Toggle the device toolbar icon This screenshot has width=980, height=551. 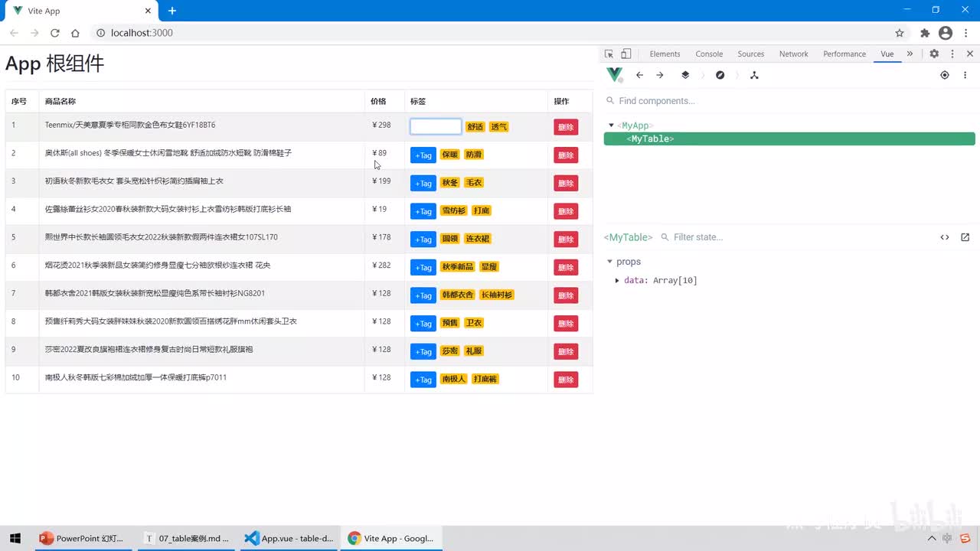click(626, 54)
